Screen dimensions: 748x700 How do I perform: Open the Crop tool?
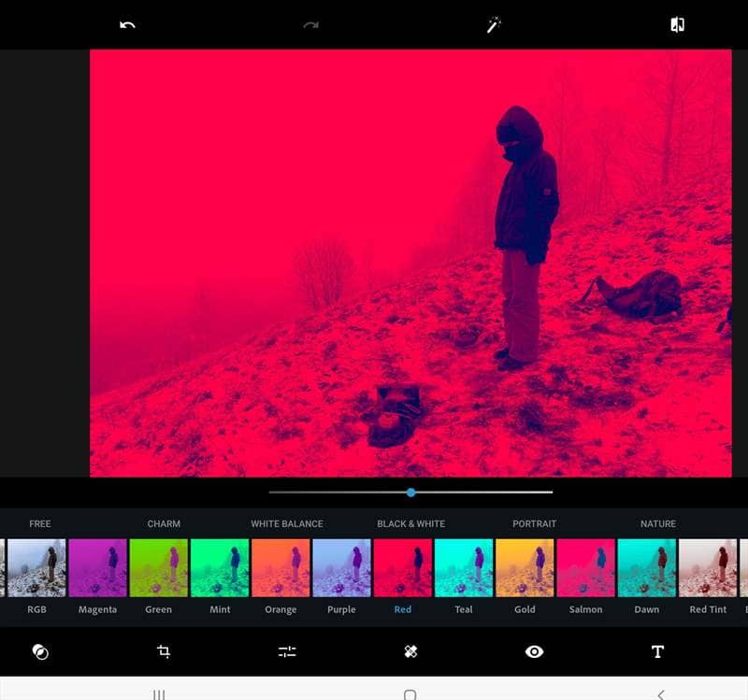coord(164,651)
